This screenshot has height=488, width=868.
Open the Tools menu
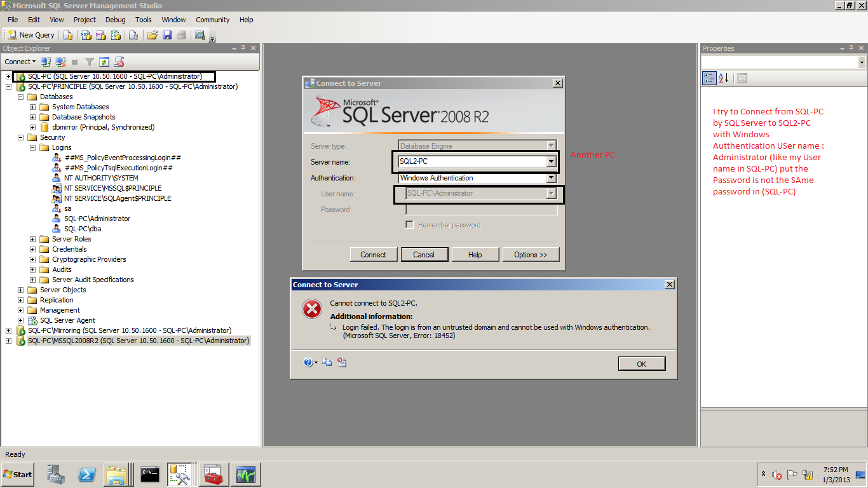[x=144, y=20]
